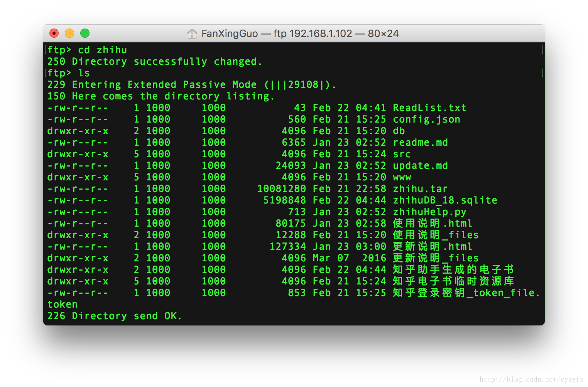Click the green zoom window button
The image size is (588, 387).
(x=85, y=33)
